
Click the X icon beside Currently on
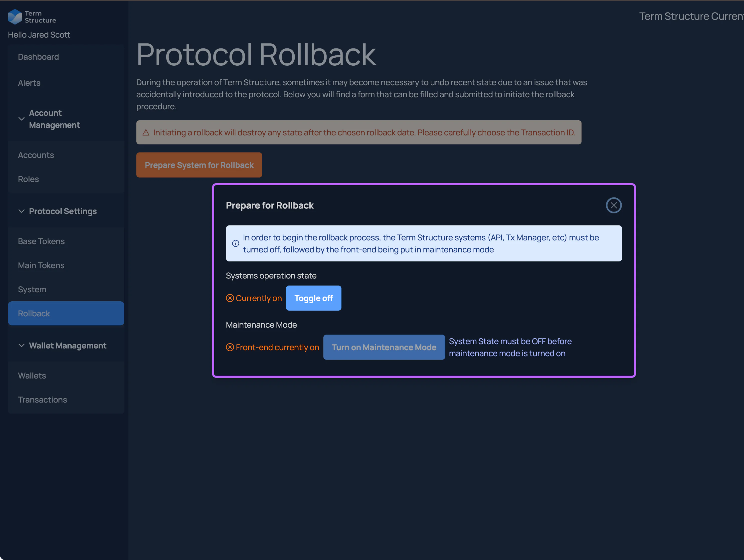230,298
